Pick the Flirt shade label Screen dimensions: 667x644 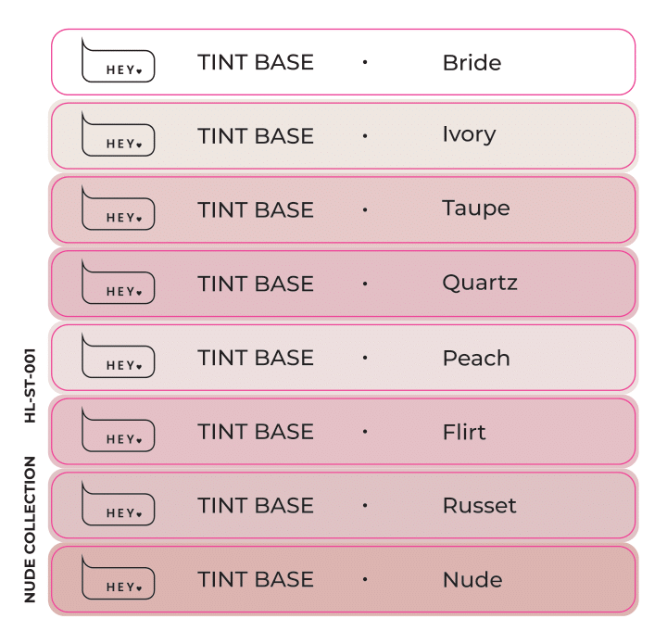tap(464, 432)
